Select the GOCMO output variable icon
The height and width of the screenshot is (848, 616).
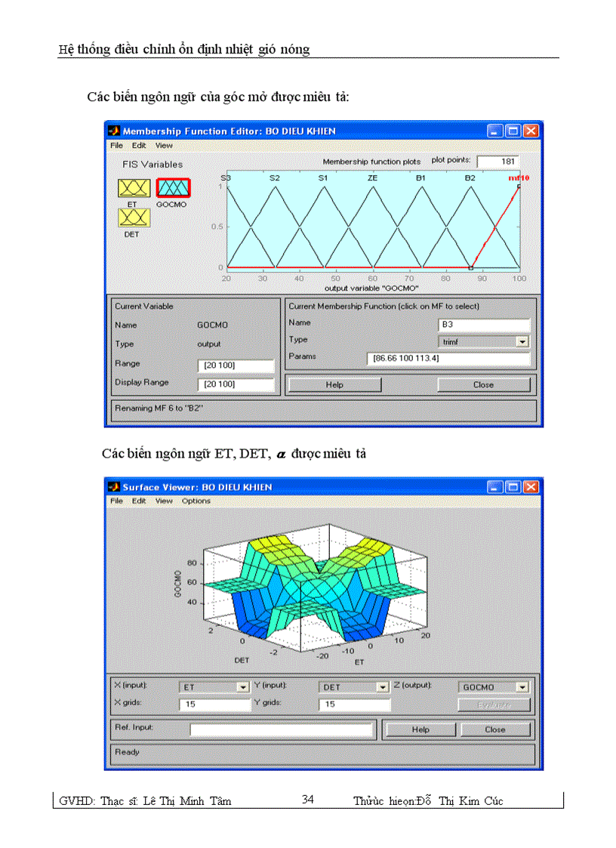(173, 188)
